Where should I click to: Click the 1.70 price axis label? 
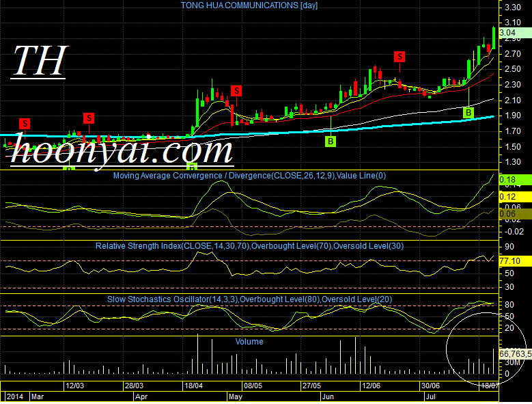click(512, 131)
